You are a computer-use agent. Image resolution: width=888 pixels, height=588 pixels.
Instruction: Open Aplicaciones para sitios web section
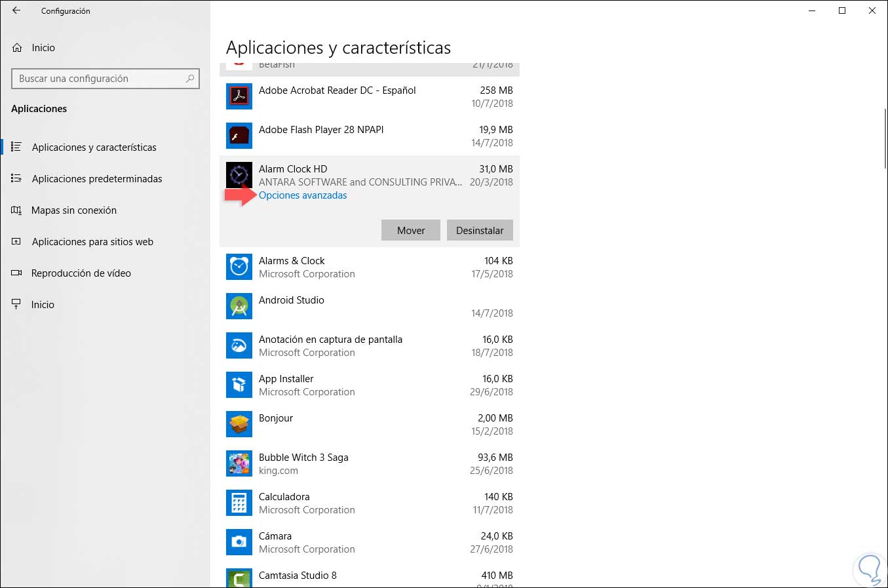tap(106, 241)
